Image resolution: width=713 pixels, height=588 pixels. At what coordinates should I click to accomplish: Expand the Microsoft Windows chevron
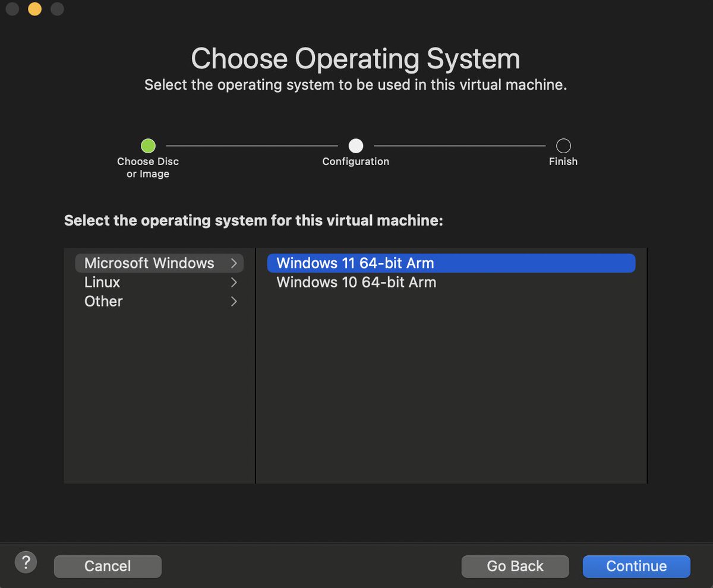(x=234, y=263)
